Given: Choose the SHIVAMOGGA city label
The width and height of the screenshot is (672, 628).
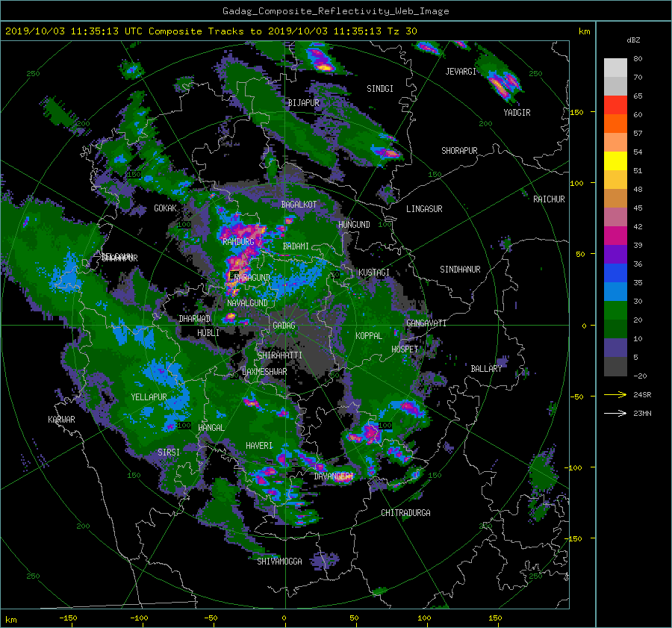Looking at the screenshot, I should click(279, 562).
